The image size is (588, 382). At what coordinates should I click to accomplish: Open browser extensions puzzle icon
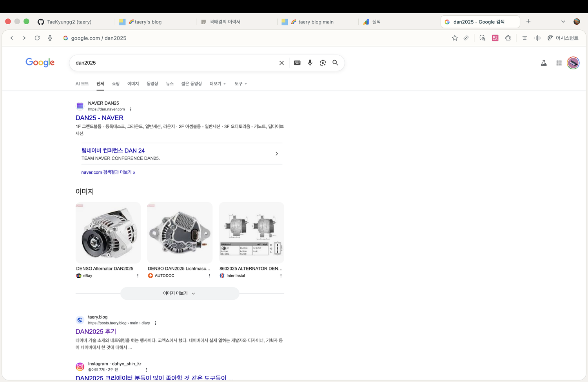(508, 38)
